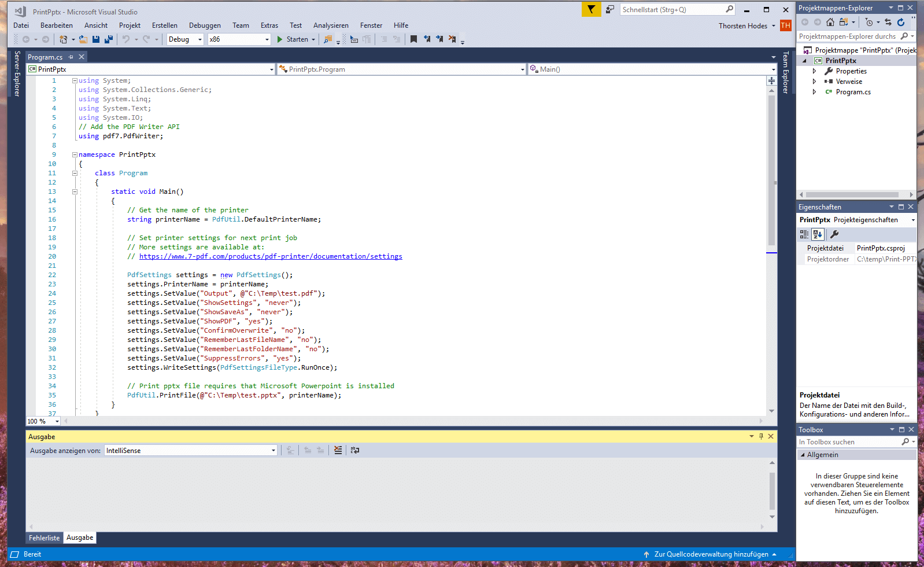Open the Bearbeiten menu
The image size is (924, 567).
[x=57, y=25]
